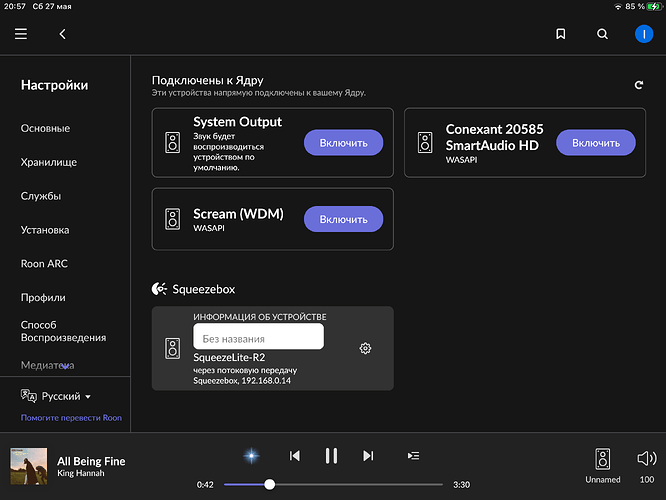This screenshot has height=500, width=666.
Task: Tap the Wi-Fi status icon
Action: (x=618, y=6)
